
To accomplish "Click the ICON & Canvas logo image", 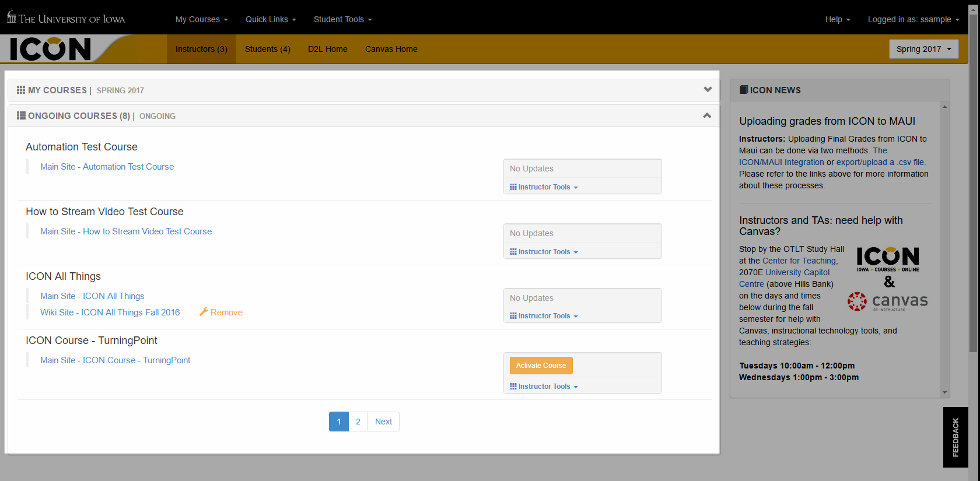I will pos(888,279).
